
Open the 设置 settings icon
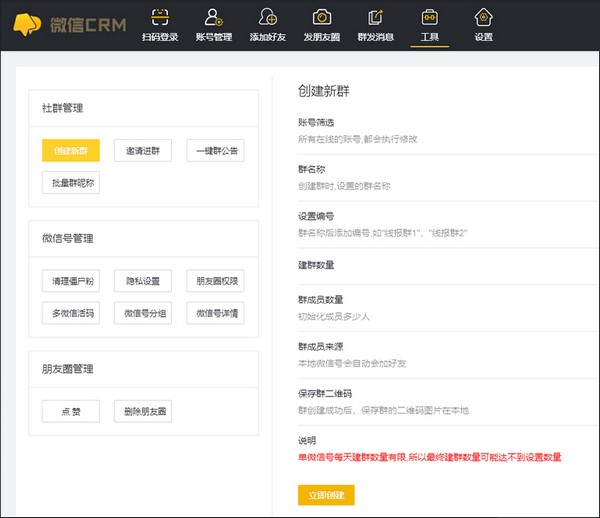484,17
